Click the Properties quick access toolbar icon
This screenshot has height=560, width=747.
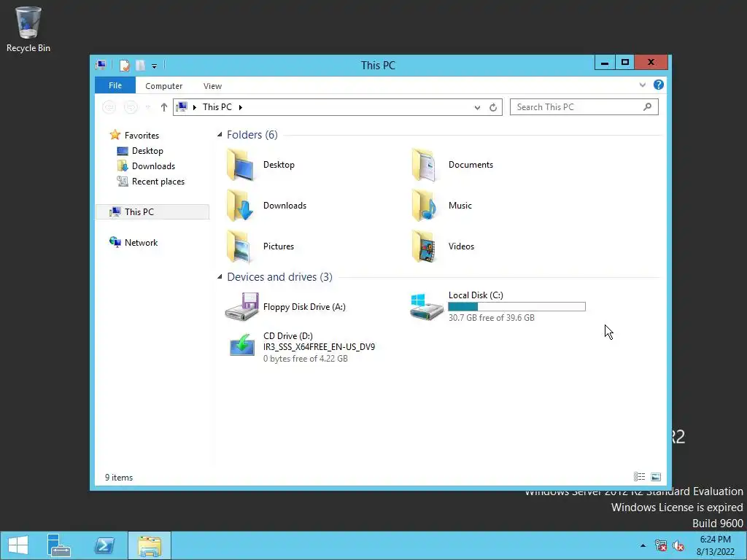124,66
